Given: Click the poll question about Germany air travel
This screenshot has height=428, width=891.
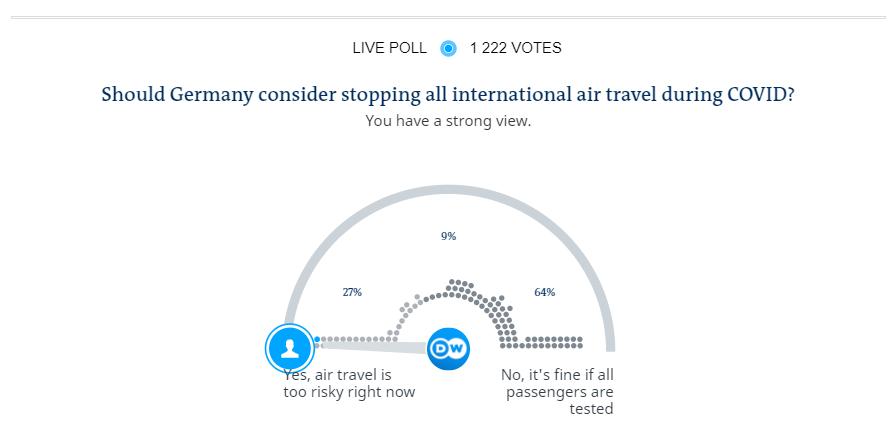Looking at the screenshot, I should 448,95.
